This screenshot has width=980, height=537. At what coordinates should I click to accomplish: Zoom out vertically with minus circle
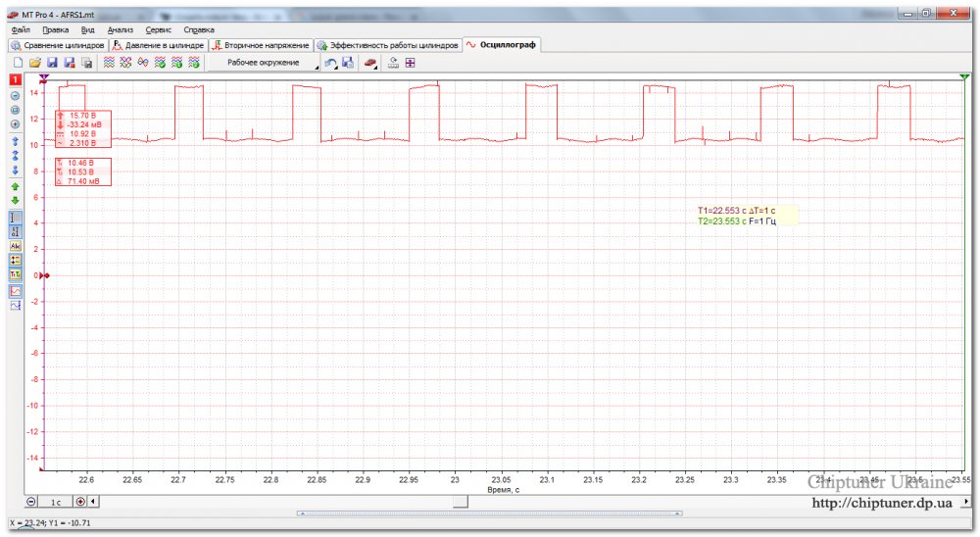point(15,96)
